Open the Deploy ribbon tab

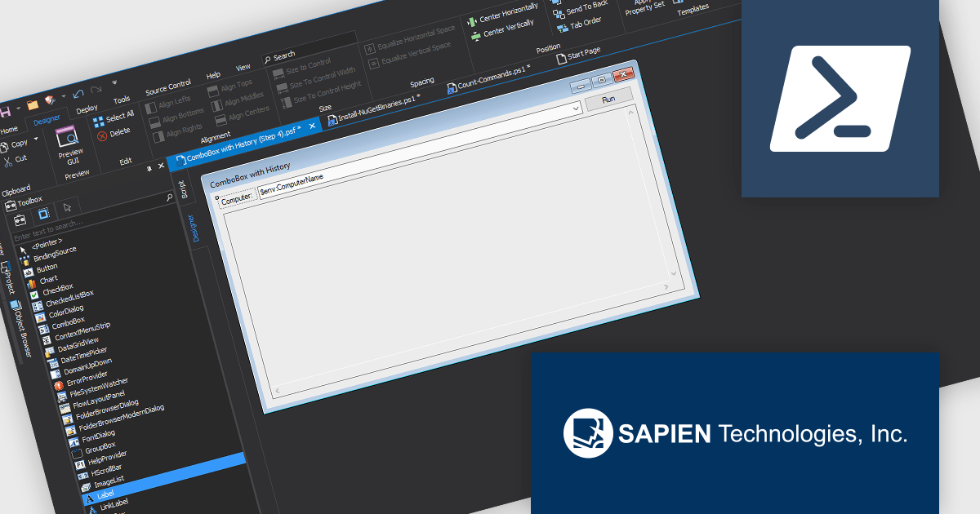point(87,108)
